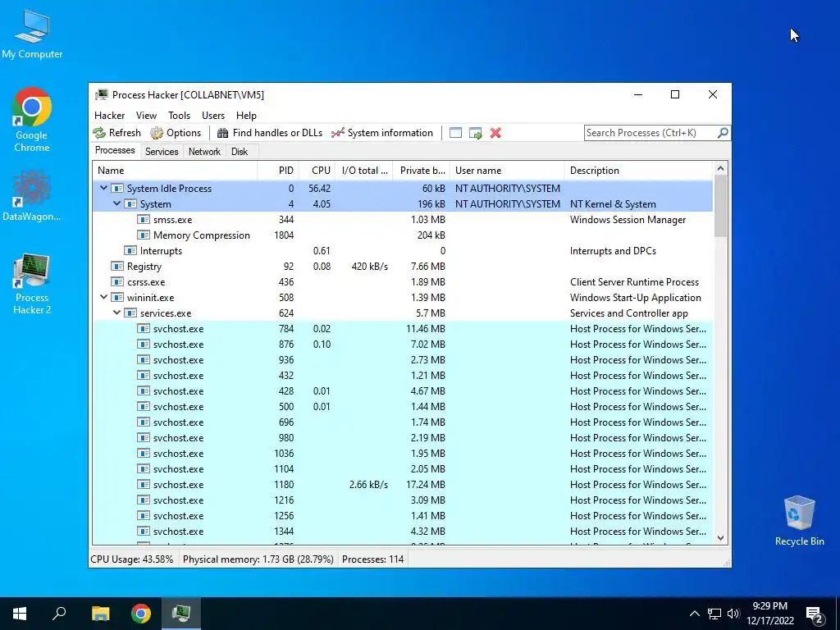The height and width of the screenshot is (630, 840).
Task: Open Chrome from the taskbar
Action: [141, 614]
